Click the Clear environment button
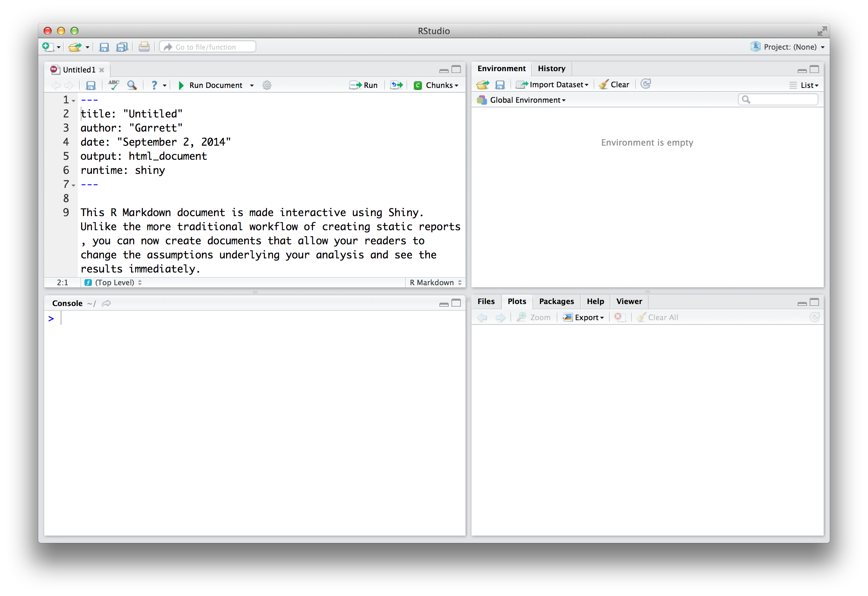 (614, 85)
